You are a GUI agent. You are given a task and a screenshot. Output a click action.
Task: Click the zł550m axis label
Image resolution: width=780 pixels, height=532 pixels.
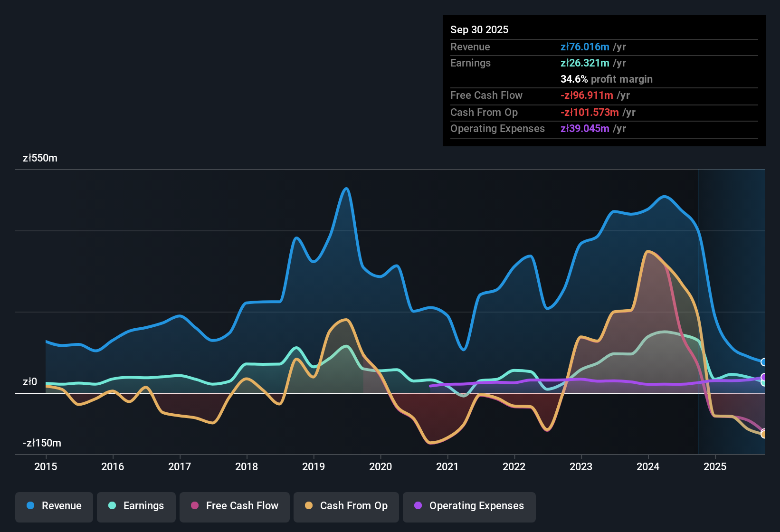click(x=40, y=158)
